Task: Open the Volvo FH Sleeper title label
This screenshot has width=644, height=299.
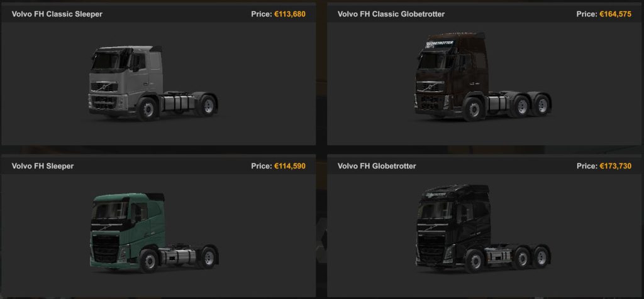Action: point(43,166)
